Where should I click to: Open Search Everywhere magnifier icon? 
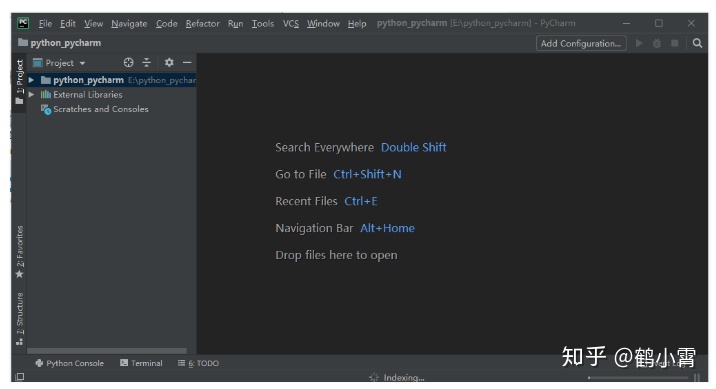(x=697, y=43)
